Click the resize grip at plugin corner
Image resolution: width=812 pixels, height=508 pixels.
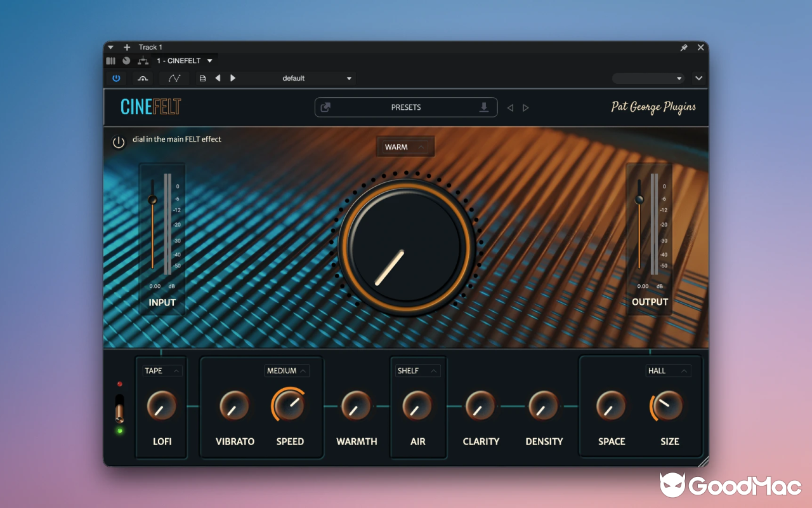(703, 462)
